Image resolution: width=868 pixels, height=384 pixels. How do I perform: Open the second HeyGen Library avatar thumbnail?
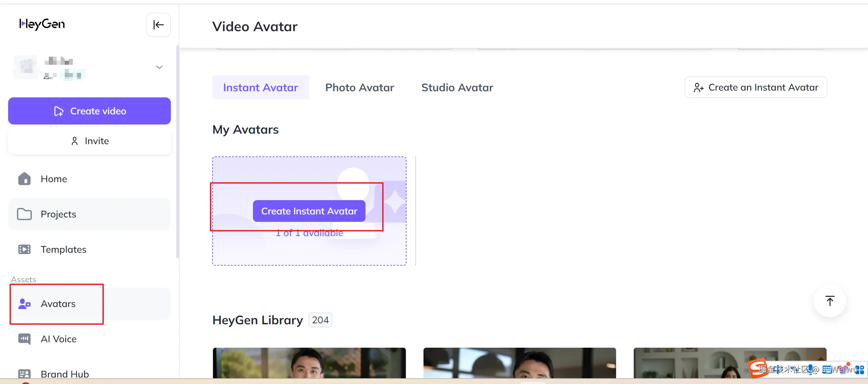pyautogui.click(x=520, y=363)
